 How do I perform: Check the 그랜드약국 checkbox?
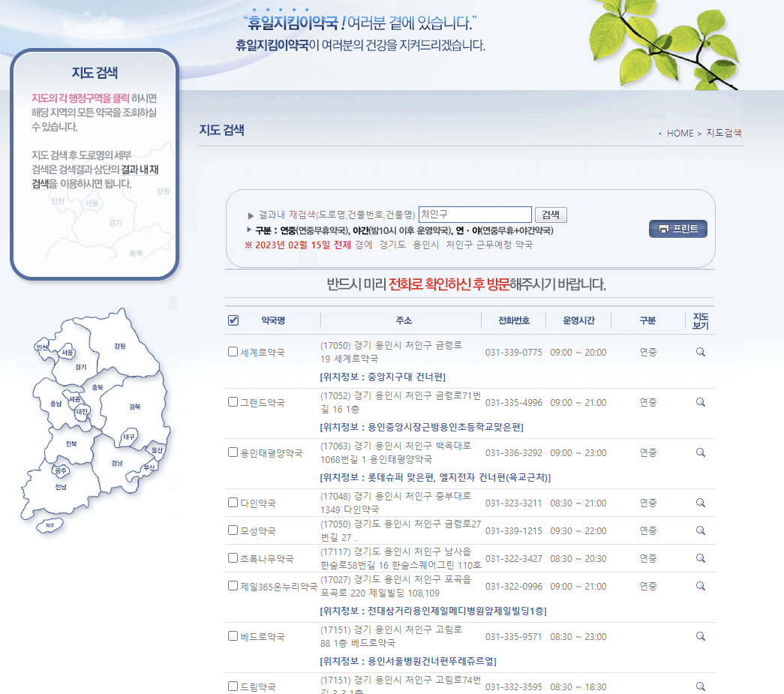coord(233,402)
